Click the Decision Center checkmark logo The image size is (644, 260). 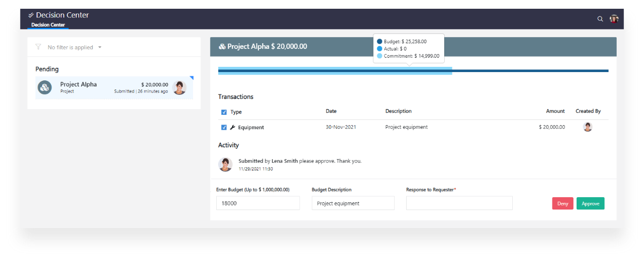point(31,15)
